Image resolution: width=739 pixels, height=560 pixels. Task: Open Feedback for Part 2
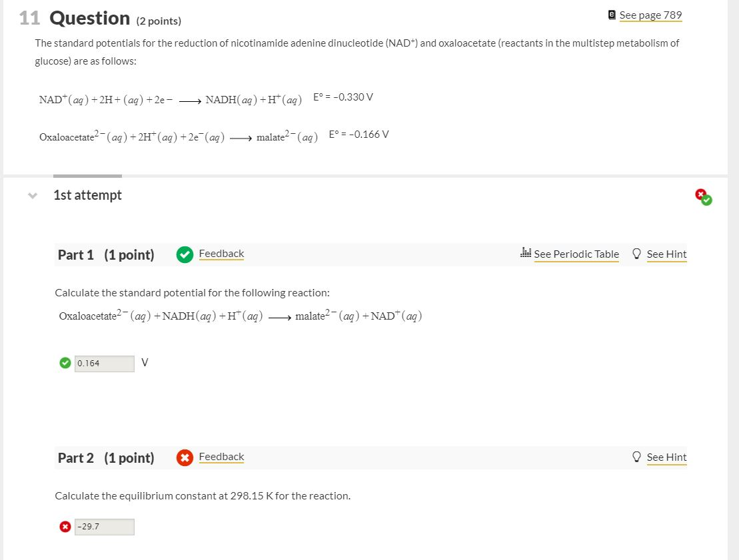point(221,457)
